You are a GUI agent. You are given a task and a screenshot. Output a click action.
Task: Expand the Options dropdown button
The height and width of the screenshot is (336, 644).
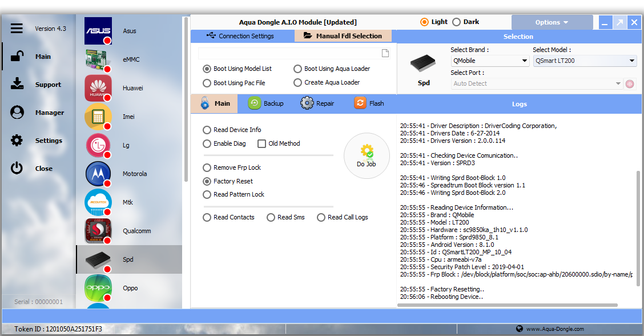[x=552, y=22]
